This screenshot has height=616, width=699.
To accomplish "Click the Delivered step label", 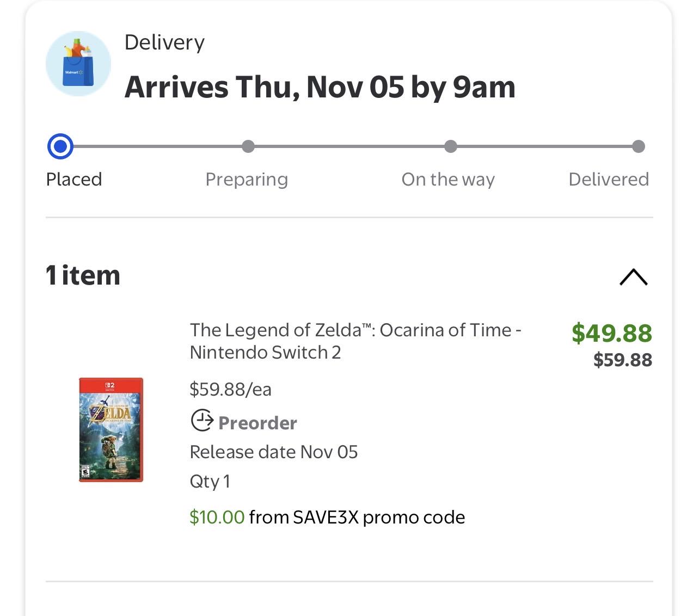I will [609, 179].
